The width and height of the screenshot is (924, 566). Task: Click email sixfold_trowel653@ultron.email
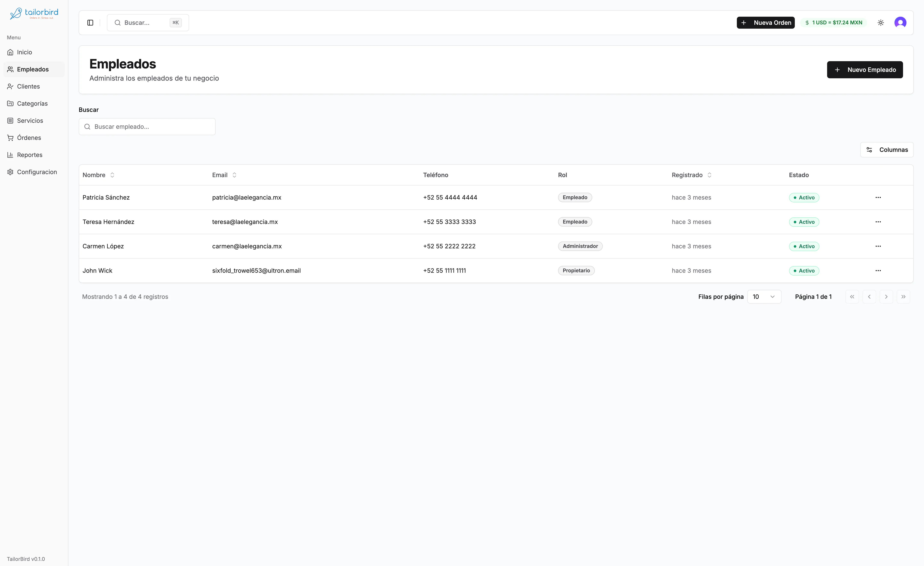pyautogui.click(x=256, y=271)
